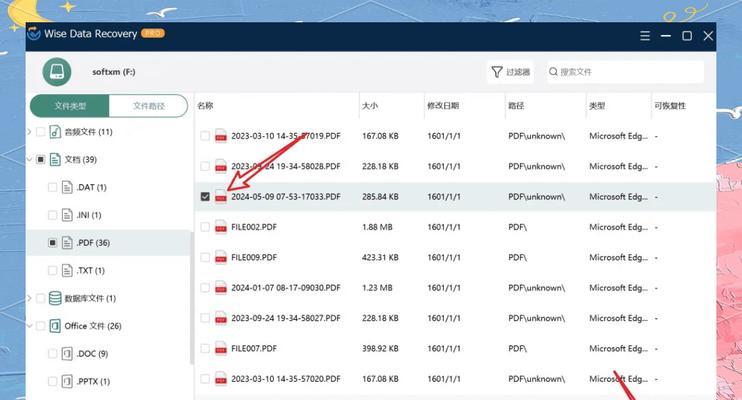Switch to the 文件类型 tab

(x=70, y=106)
